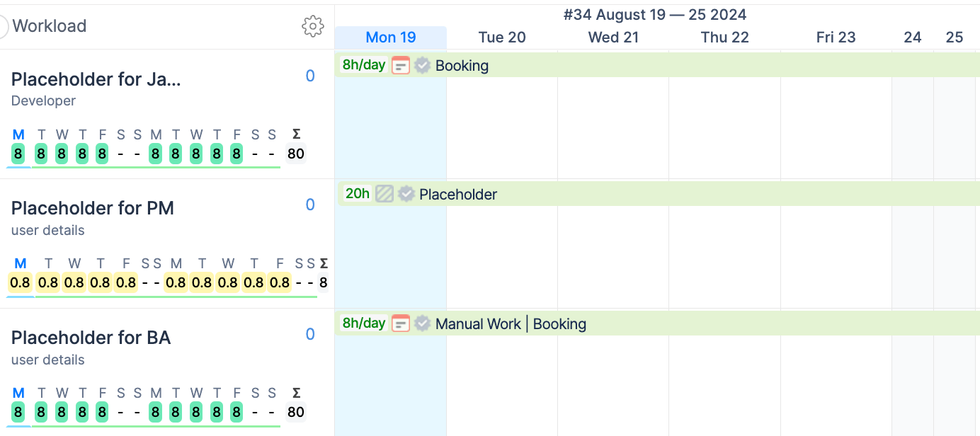This screenshot has width=980, height=436.
Task: Click the 20h badge on Placeholder task
Action: tap(357, 193)
